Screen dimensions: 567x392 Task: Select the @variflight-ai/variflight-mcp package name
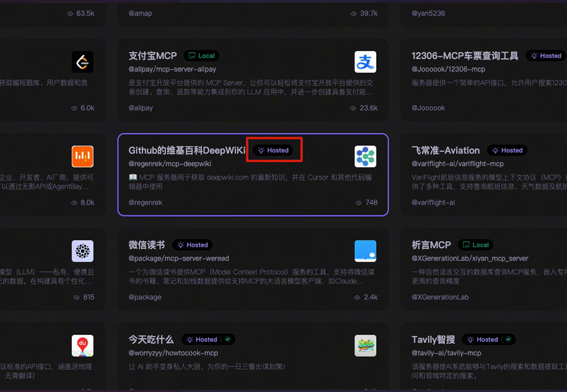(457, 164)
